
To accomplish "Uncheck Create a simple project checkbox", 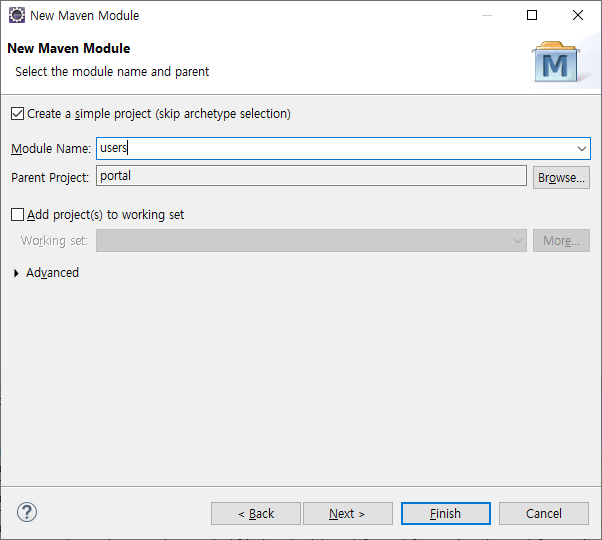I will [17, 114].
